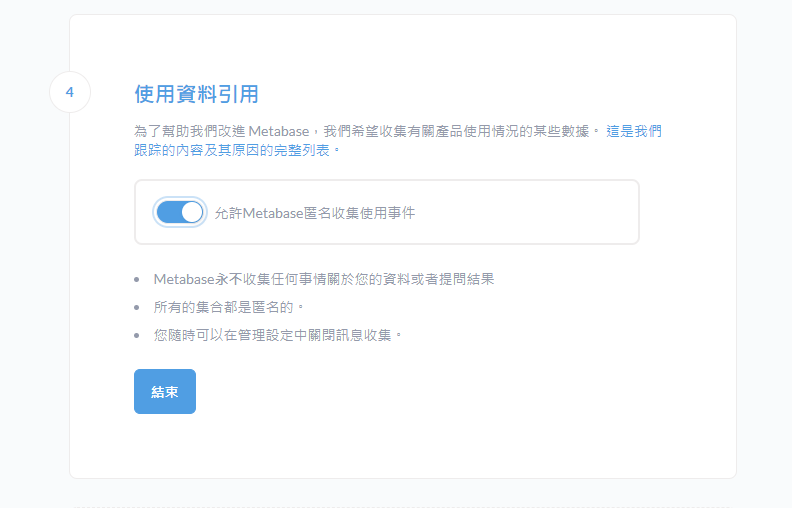Click bullet text 您隨時可以在管理設定中關閉訊息收集
The height and width of the screenshot is (508, 792).
278,335
